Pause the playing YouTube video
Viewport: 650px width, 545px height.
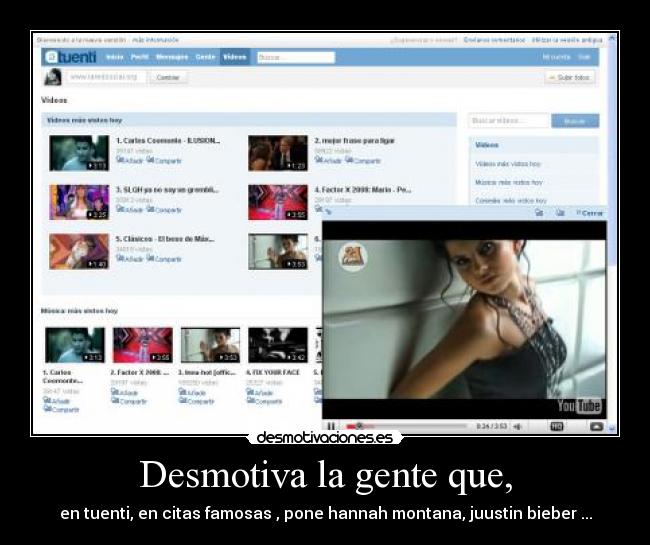point(331,426)
